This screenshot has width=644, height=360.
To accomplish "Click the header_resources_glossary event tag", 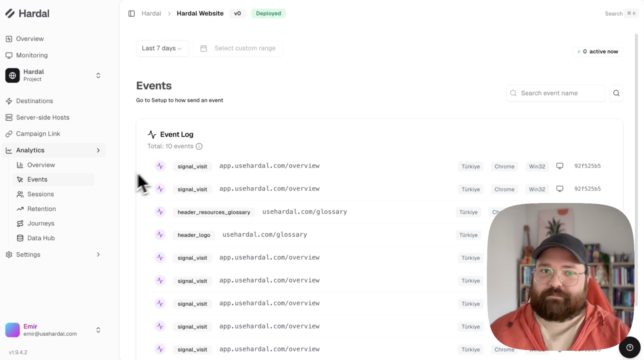I will click(x=214, y=212).
